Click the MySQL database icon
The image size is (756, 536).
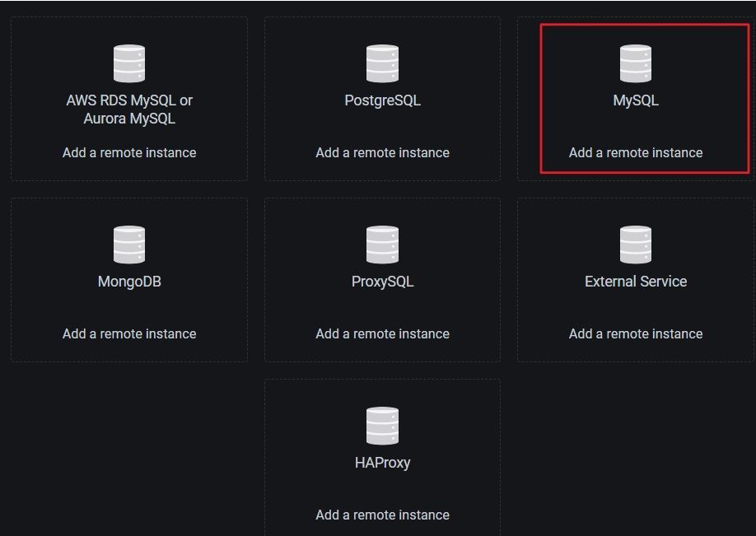[x=636, y=63]
